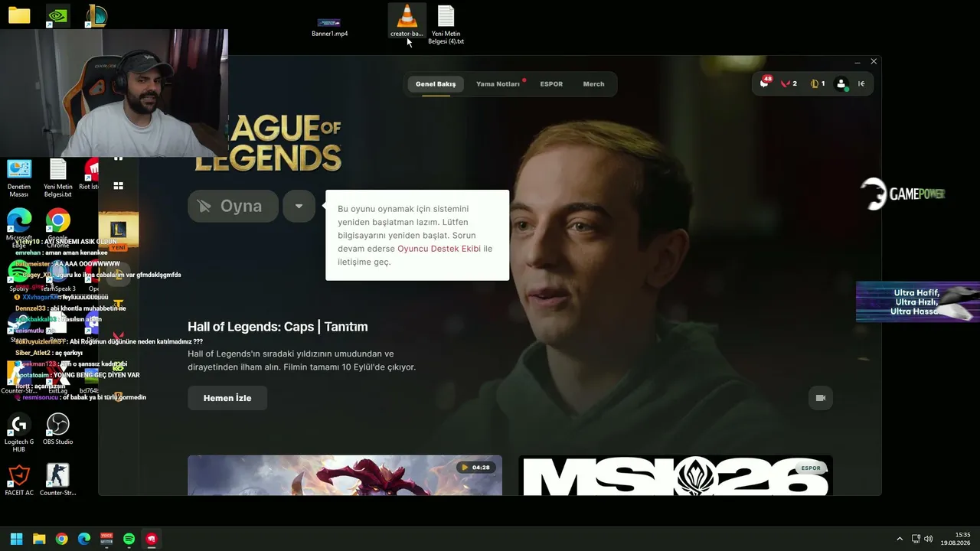The image size is (980, 551).
Task: Open Denetim Masası desktop icon
Action: (x=19, y=179)
